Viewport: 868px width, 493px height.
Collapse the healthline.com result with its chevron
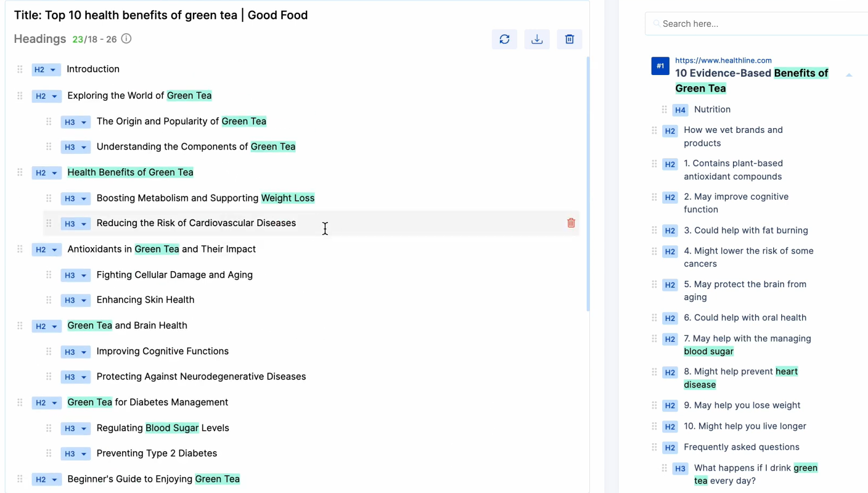click(x=849, y=76)
